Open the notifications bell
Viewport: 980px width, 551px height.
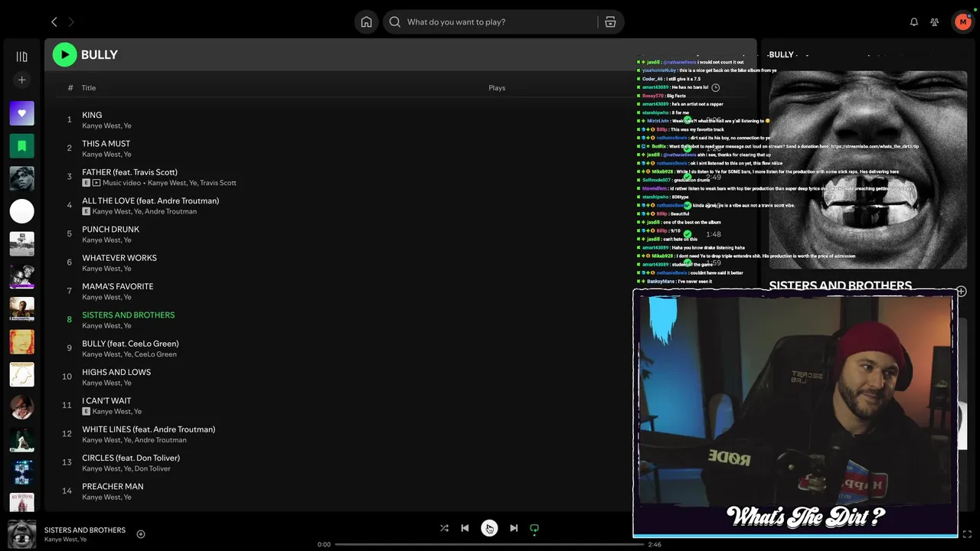[913, 22]
